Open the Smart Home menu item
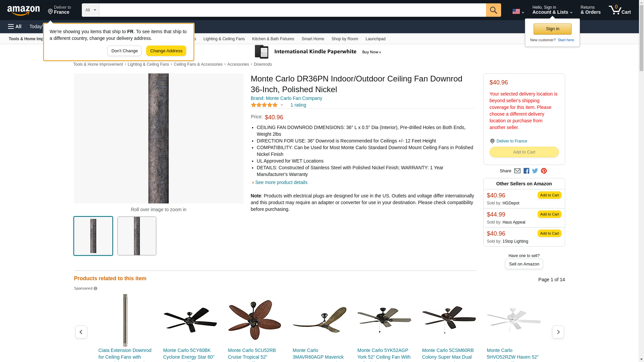This screenshot has width=644, height=362. coord(313,39)
